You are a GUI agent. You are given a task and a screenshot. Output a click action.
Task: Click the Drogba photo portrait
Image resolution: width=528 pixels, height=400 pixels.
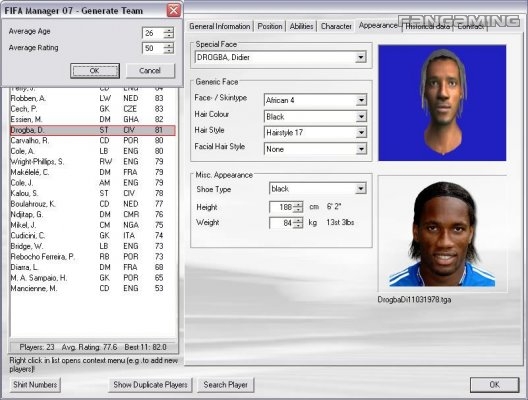tap(442, 234)
